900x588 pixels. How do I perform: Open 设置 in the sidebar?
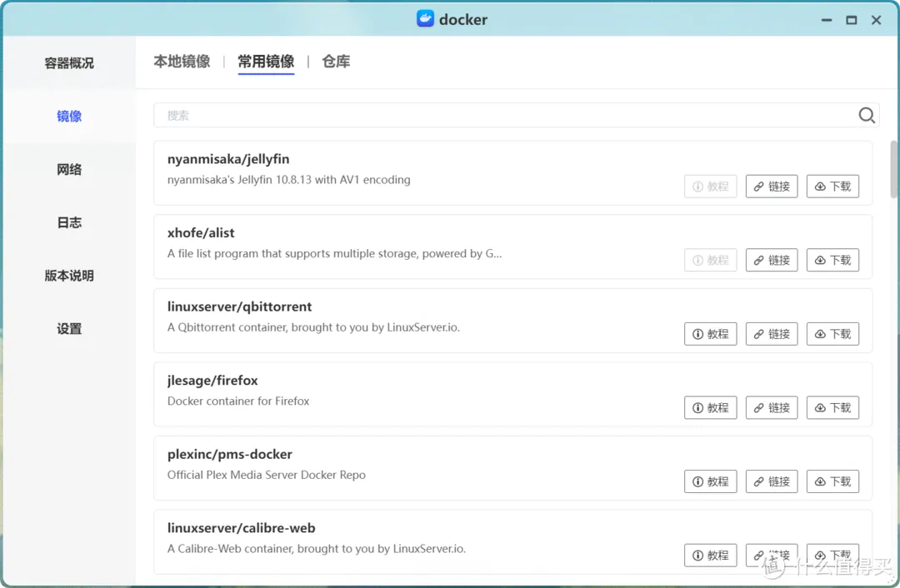(x=68, y=328)
